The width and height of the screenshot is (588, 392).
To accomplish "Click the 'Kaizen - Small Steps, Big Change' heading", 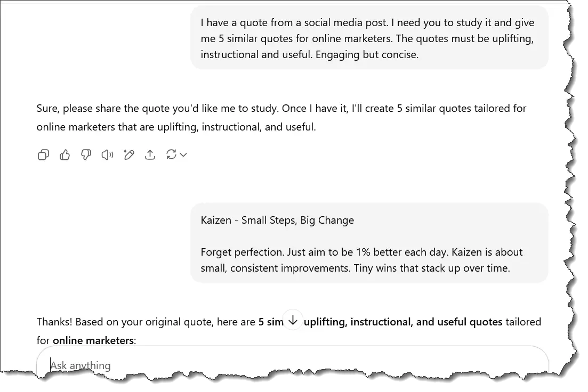I will (277, 220).
